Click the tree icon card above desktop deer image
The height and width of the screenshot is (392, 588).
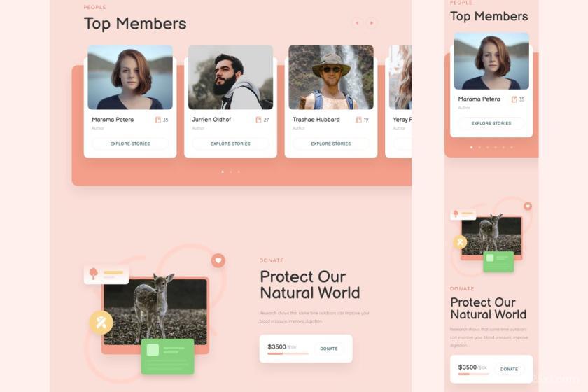106,274
